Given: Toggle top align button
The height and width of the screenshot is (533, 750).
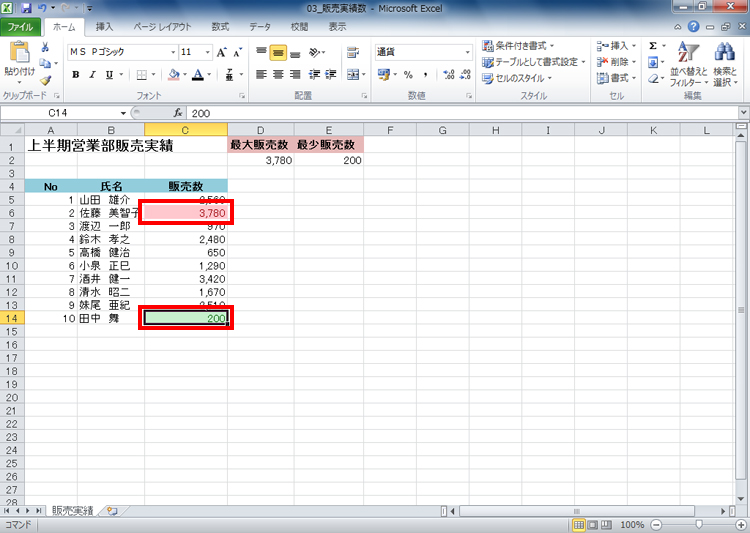Looking at the screenshot, I should 261,52.
